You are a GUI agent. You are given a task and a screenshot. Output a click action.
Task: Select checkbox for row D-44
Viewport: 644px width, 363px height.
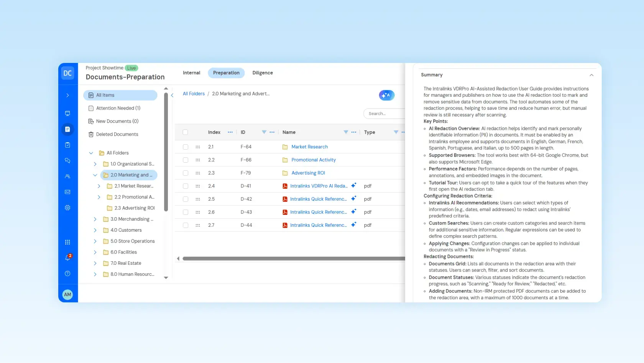click(186, 225)
